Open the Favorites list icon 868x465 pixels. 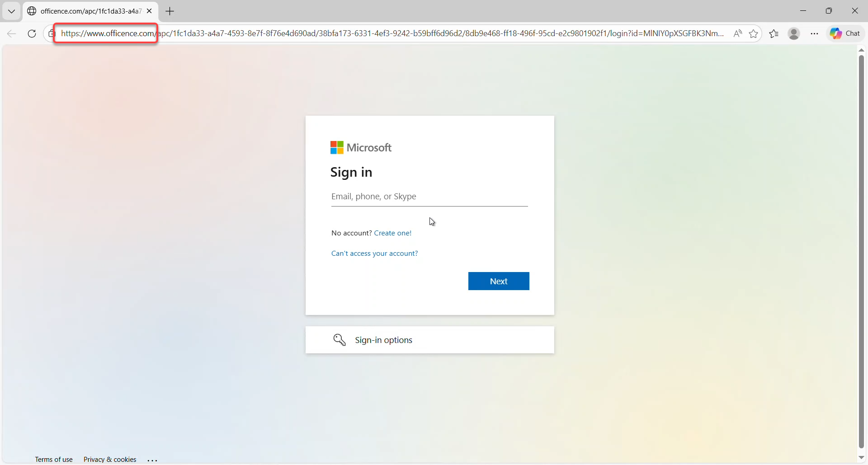point(774,34)
